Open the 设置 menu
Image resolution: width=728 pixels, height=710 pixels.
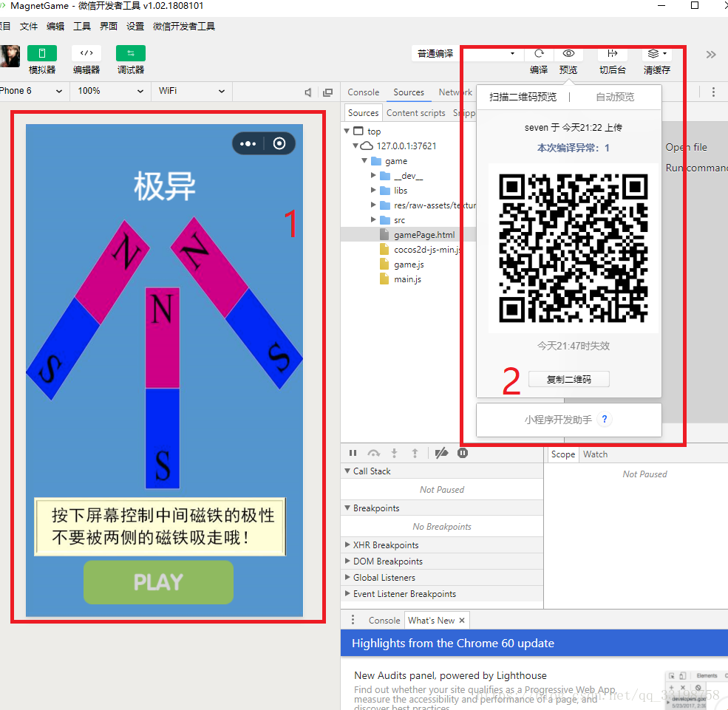click(x=135, y=27)
